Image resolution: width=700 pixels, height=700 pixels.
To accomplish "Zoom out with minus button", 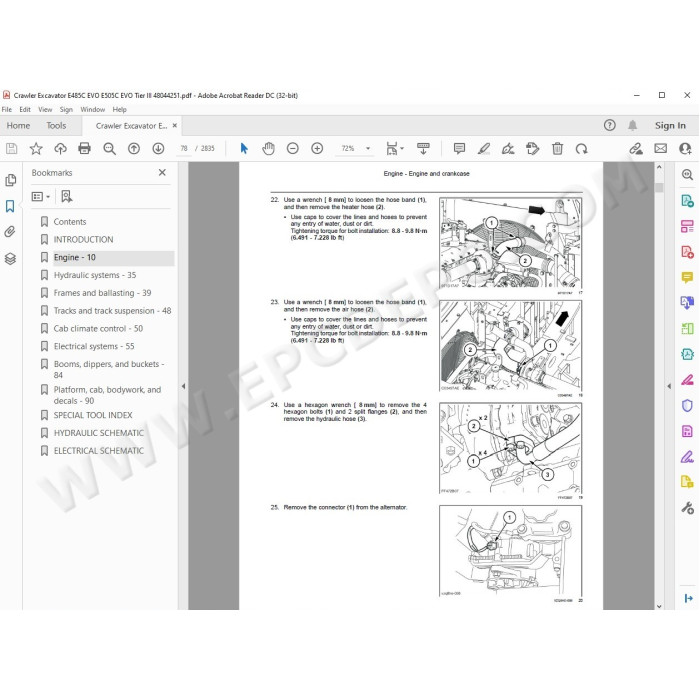I will pyautogui.click(x=292, y=148).
